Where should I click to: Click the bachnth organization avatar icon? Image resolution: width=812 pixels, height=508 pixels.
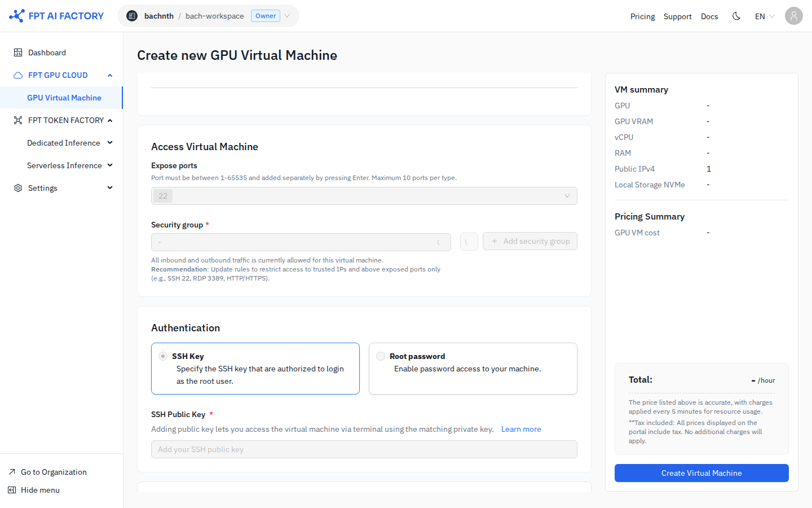(132, 16)
